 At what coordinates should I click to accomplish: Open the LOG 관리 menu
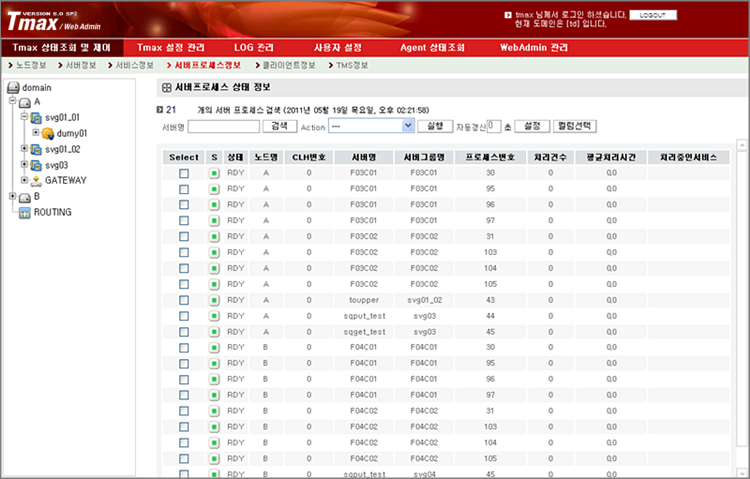coord(254,47)
